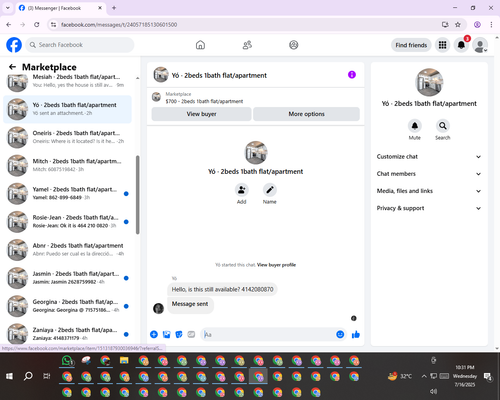Viewport: 500px width, 400px height.
Task: Open the weather 32°C taskbar widget
Action: tap(399, 376)
